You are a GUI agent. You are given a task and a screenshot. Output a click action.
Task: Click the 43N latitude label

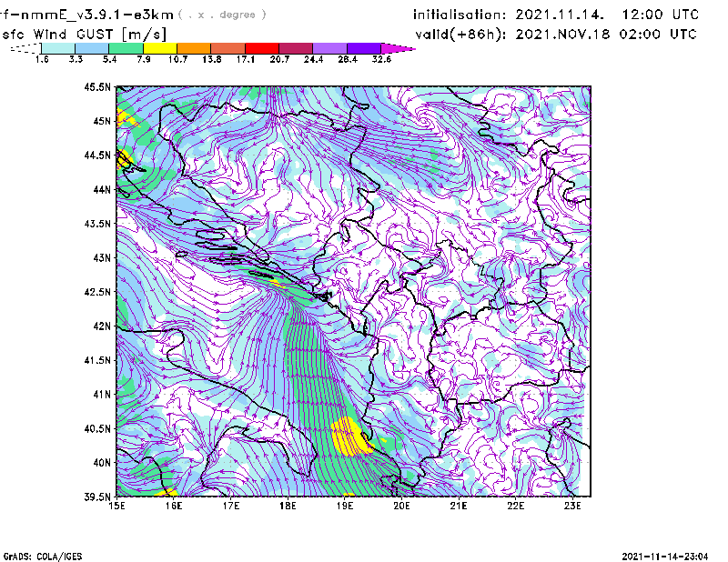[102, 257]
